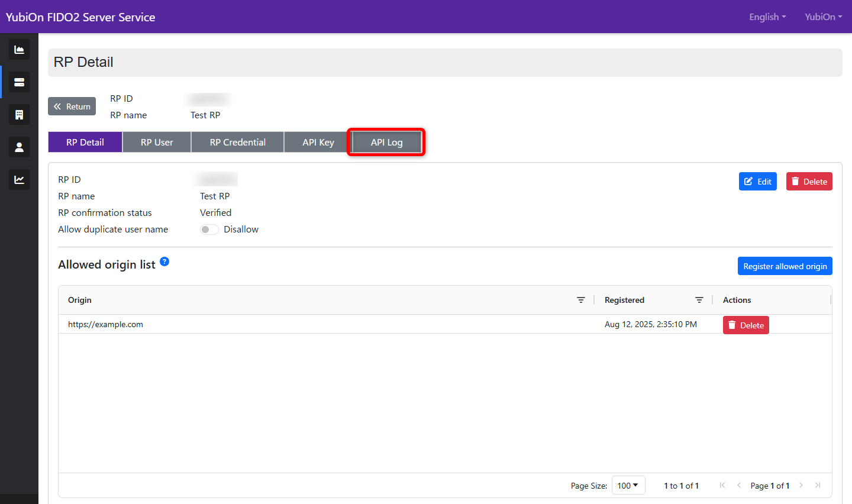Click the RP Detail page heading
This screenshot has width=852, height=504.
pos(83,62)
